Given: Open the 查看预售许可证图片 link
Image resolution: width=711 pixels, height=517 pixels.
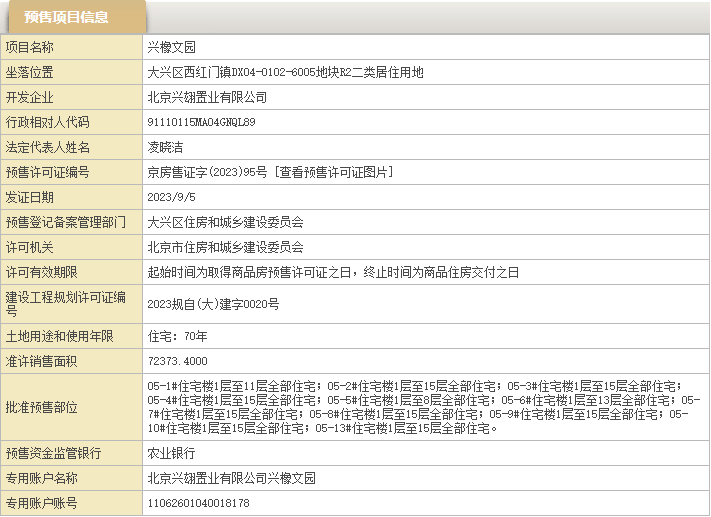Looking at the screenshot, I should pos(333,172).
